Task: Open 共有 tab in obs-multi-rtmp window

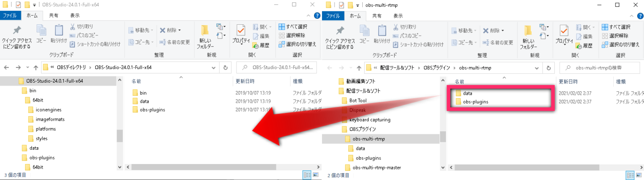Action: 377,16
